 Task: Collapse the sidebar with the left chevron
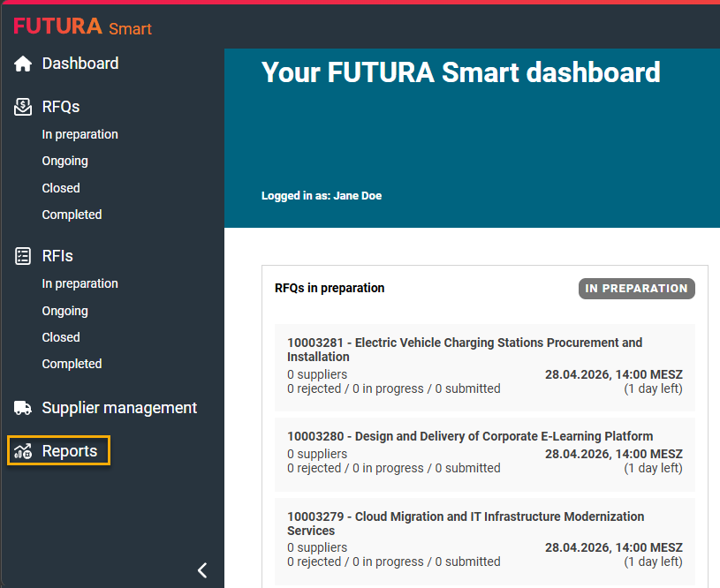(202, 570)
